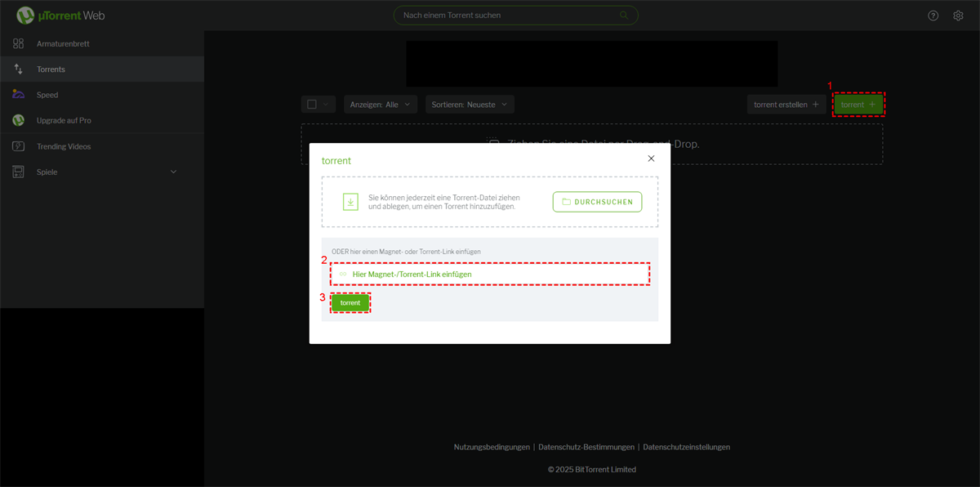Image resolution: width=980 pixels, height=487 pixels.
Task: Open Trending Videos in the sidebar
Action: (x=102, y=146)
